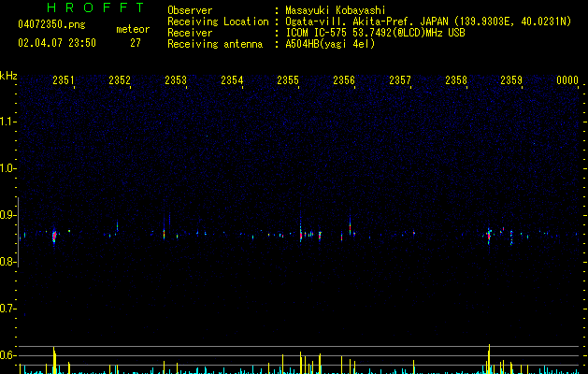The width and height of the screenshot is (588, 374).
Task: Click the 0000 time axis marker
Action: (x=567, y=79)
